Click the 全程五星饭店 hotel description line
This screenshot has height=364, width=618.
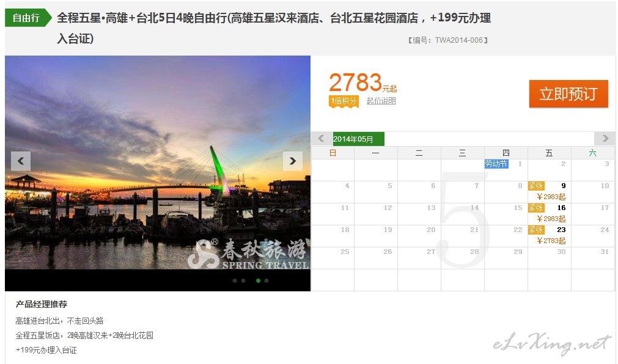point(84,335)
